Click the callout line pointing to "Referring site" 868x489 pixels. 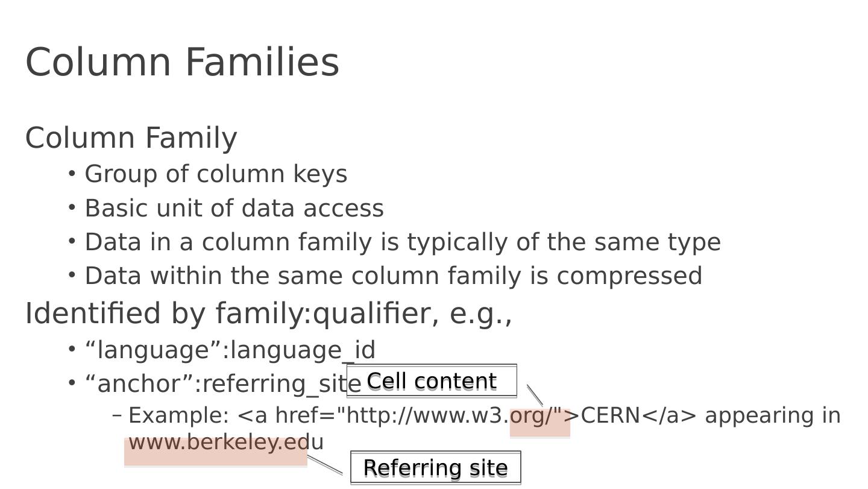(x=325, y=464)
